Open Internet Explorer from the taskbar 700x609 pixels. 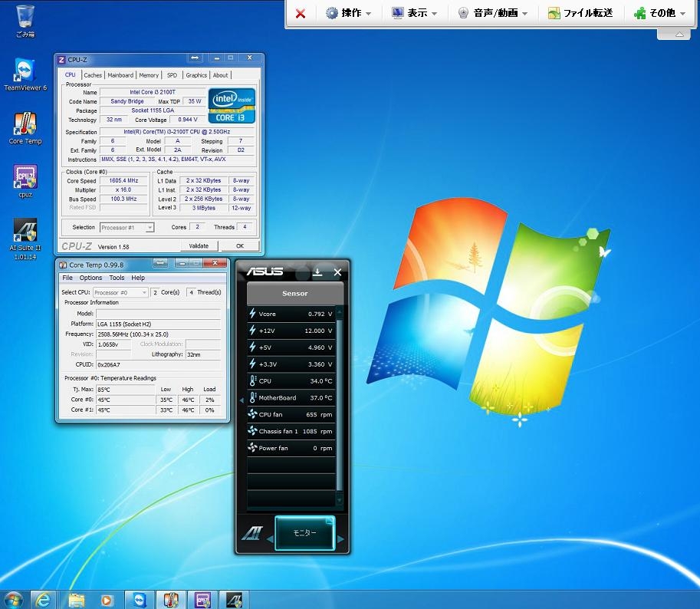[x=43, y=599]
